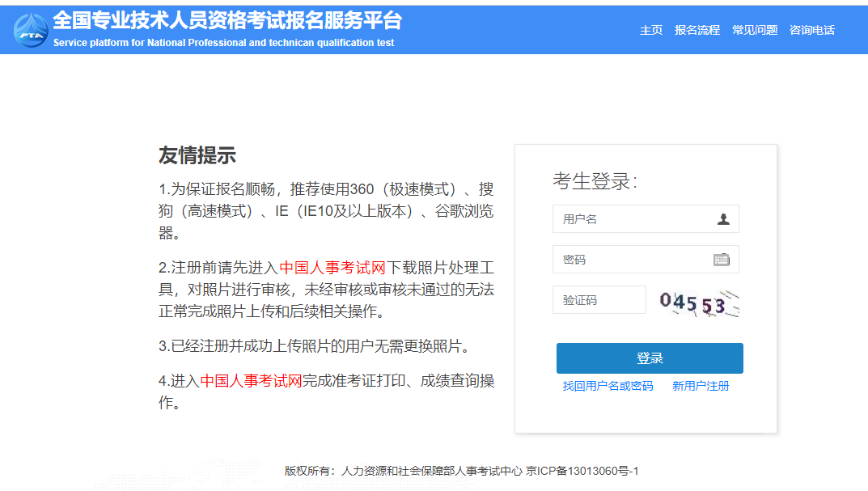Click the 验证码 input field
868x491 pixels.
(x=599, y=299)
